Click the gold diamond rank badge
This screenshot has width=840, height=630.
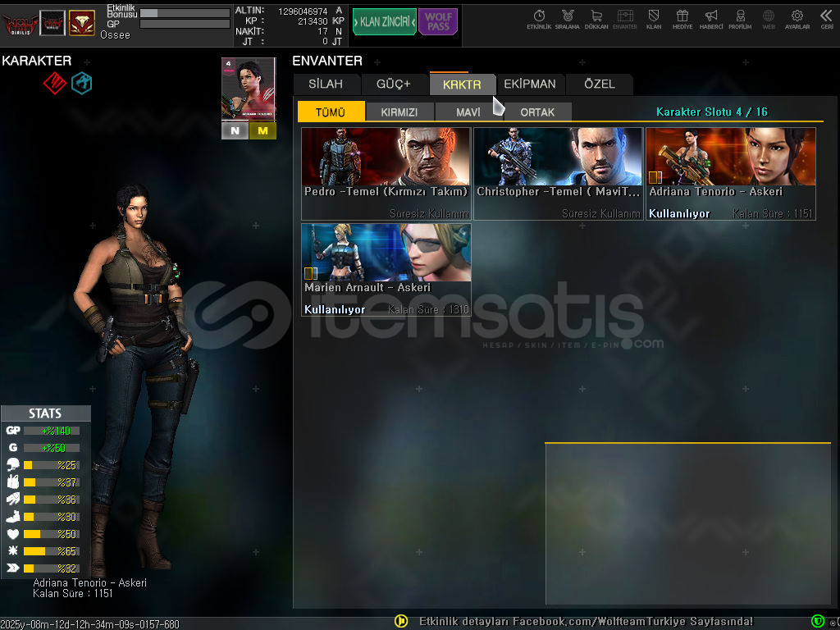click(82, 23)
